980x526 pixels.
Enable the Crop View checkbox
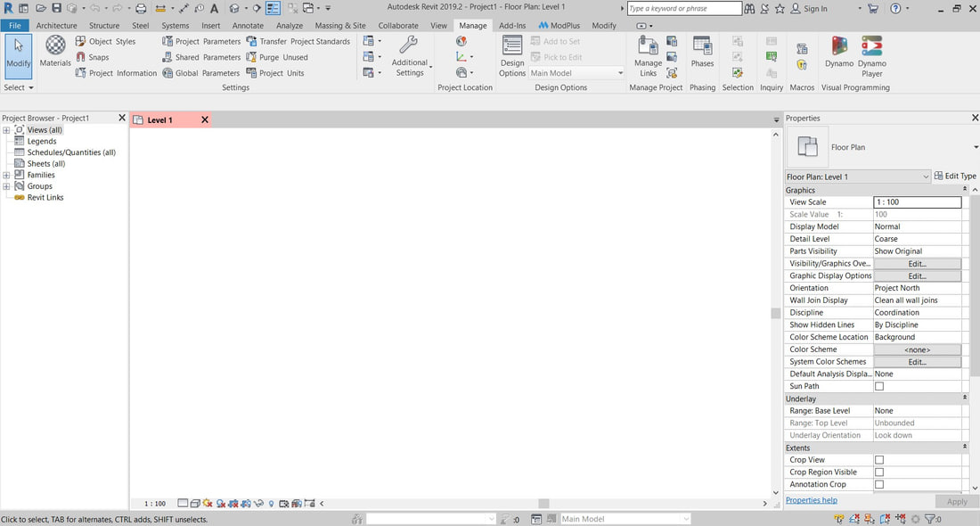[878, 460]
